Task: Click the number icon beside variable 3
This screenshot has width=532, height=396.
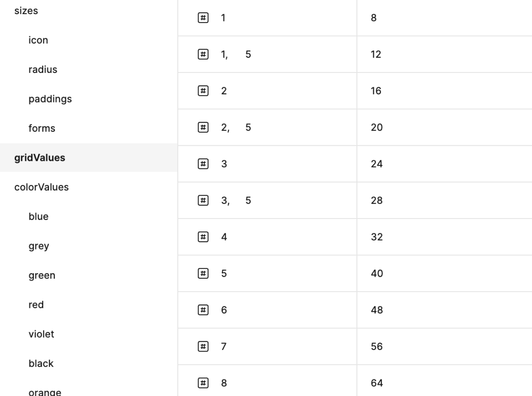Action: (203, 164)
